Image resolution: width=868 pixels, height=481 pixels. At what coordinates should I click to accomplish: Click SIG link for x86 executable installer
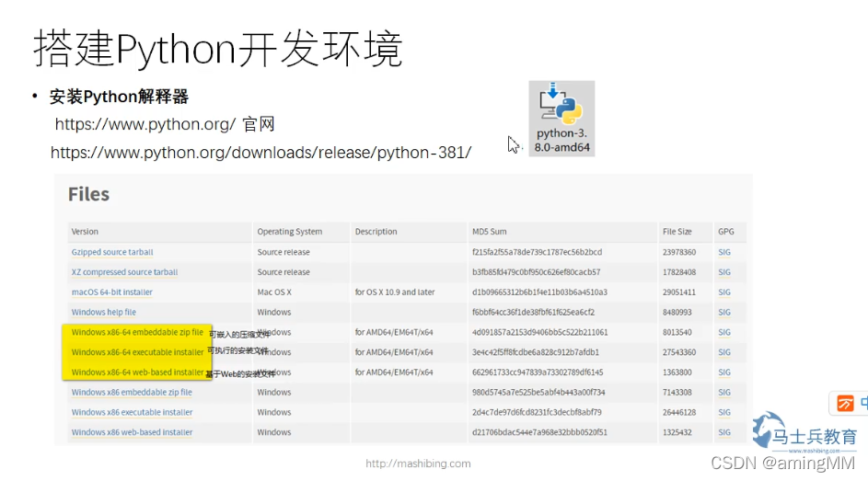point(724,412)
